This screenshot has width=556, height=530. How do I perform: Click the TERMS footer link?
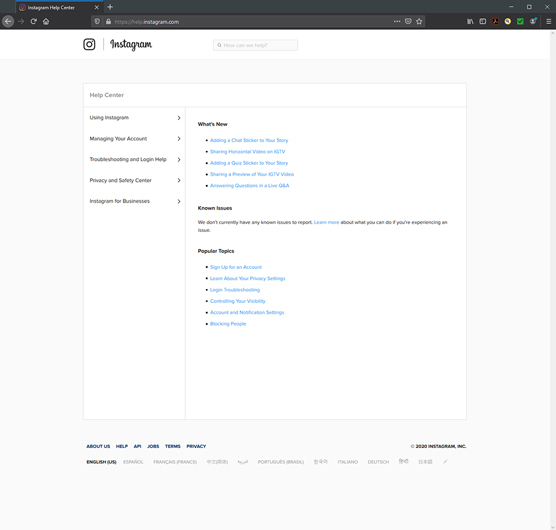tap(173, 446)
